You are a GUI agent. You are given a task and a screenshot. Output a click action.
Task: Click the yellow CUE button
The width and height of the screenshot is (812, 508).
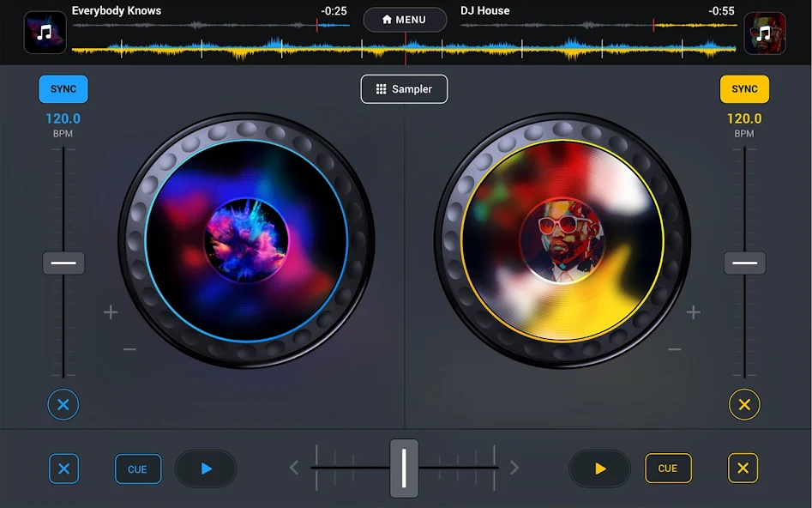(668, 468)
